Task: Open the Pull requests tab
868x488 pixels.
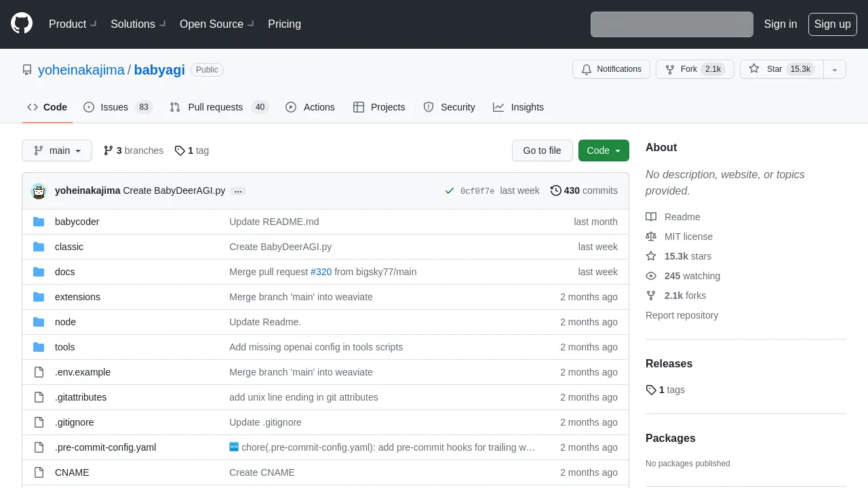Action: pyautogui.click(x=219, y=107)
